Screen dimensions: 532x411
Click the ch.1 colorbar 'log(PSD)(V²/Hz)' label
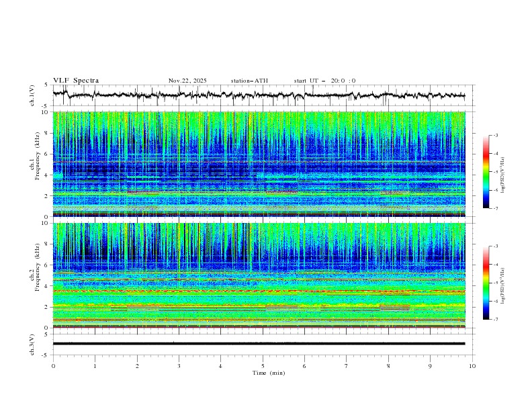(503, 175)
